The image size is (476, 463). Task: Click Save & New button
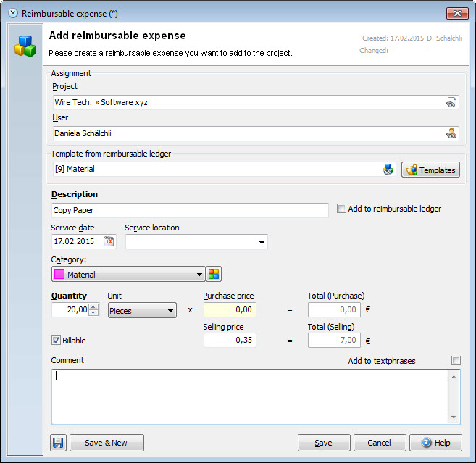[107, 443]
